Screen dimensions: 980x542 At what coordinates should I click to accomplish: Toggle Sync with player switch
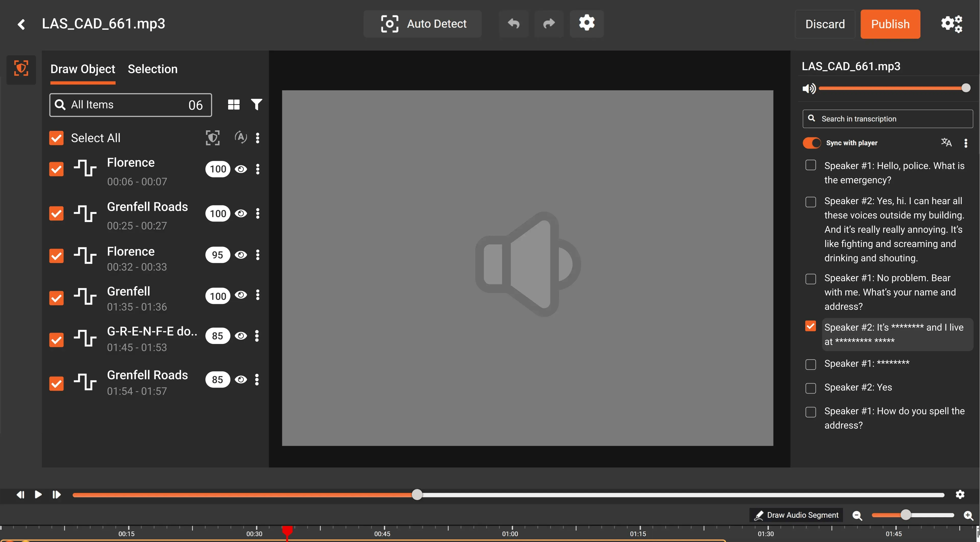811,143
